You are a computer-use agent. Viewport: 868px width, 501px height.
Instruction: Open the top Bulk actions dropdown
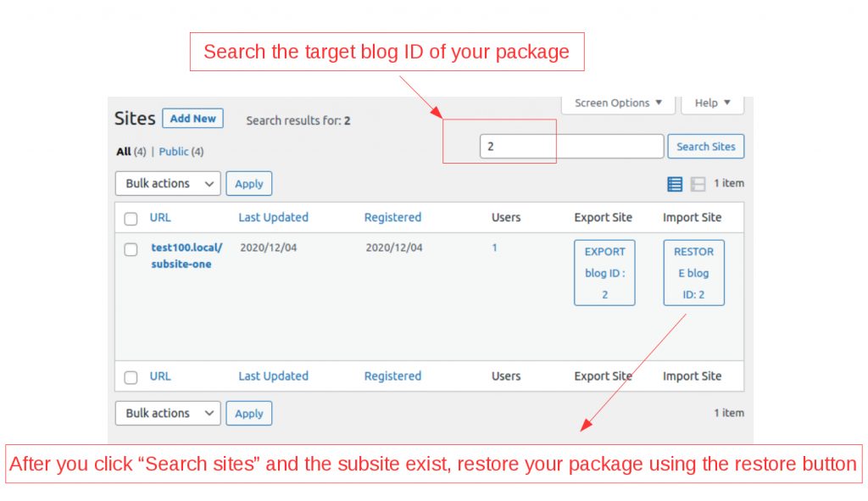[x=168, y=183]
